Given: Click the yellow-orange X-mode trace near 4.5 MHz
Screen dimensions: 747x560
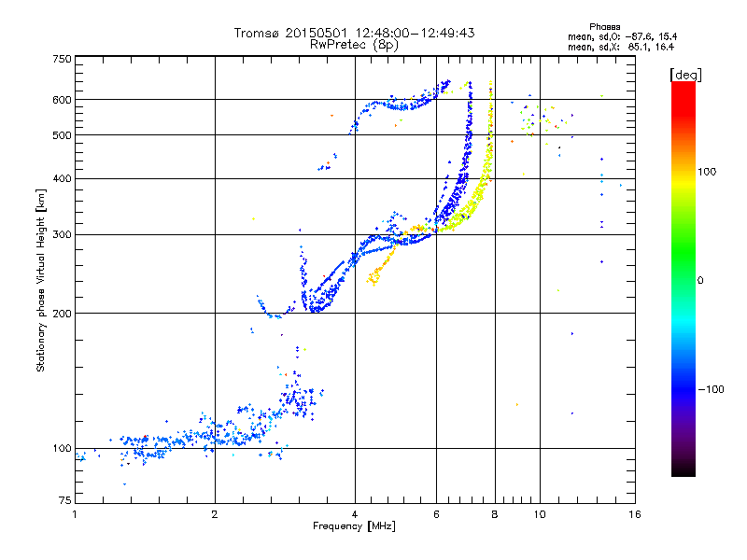Looking at the screenshot, I should [381, 267].
